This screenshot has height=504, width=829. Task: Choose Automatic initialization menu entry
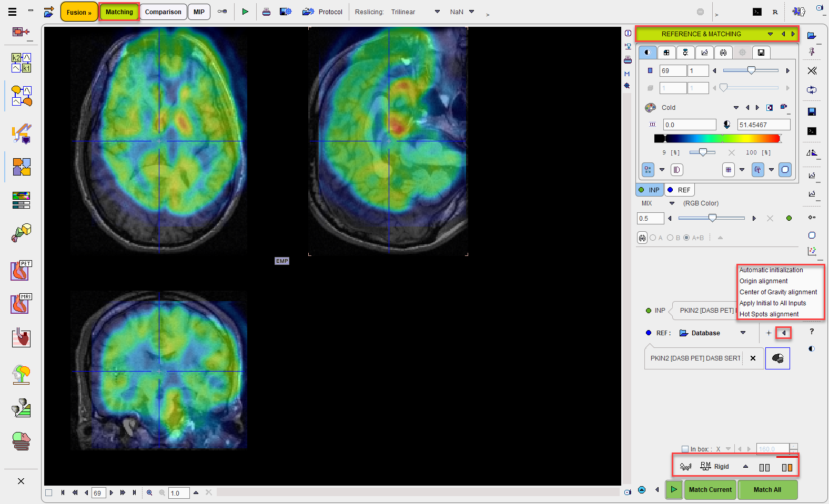771,270
